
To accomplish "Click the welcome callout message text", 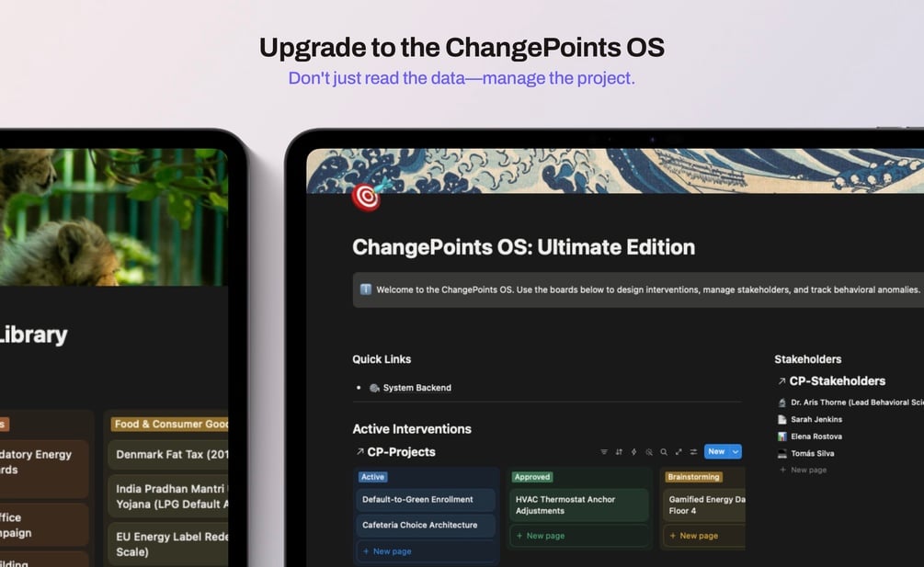I will click(x=647, y=289).
